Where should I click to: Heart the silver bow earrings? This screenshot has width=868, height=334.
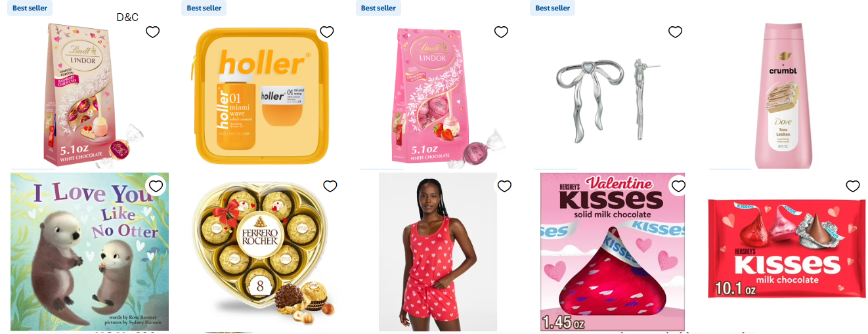[675, 32]
